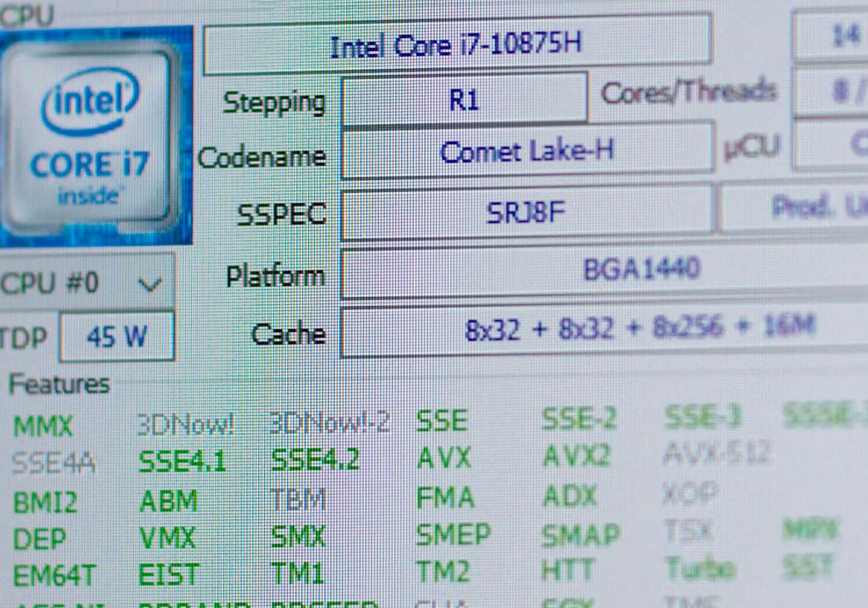868x608 pixels.
Task: Click the TM1 feature flag
Action: pyautogui.click(x=297, y=574)
